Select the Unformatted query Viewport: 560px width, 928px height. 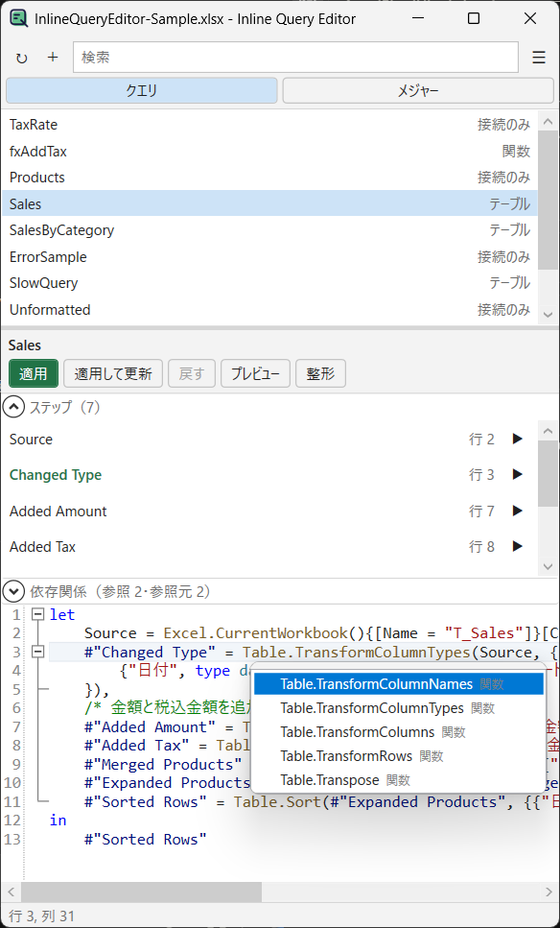[269, 310]
